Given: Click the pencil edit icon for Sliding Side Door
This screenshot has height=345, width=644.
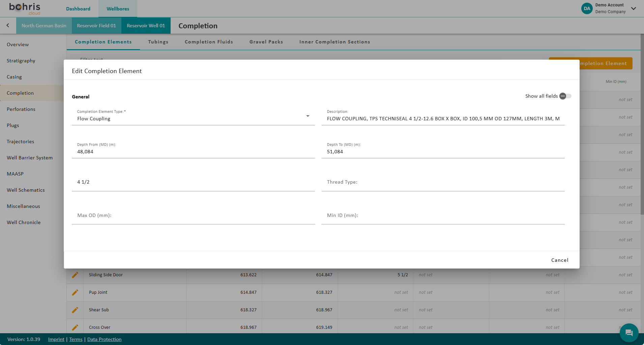Looking at the screenshot, I should click(75, 275).
